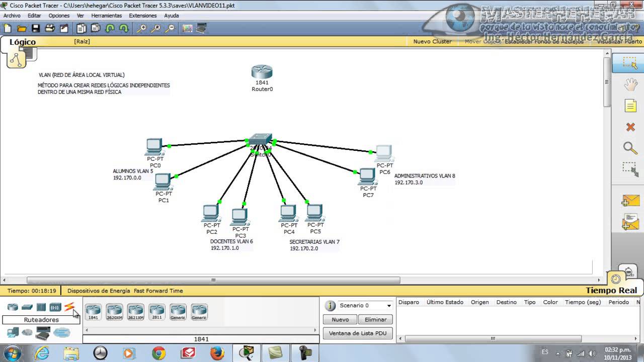
Task: Select the Routers device category icon
Action: coord(13,307)
